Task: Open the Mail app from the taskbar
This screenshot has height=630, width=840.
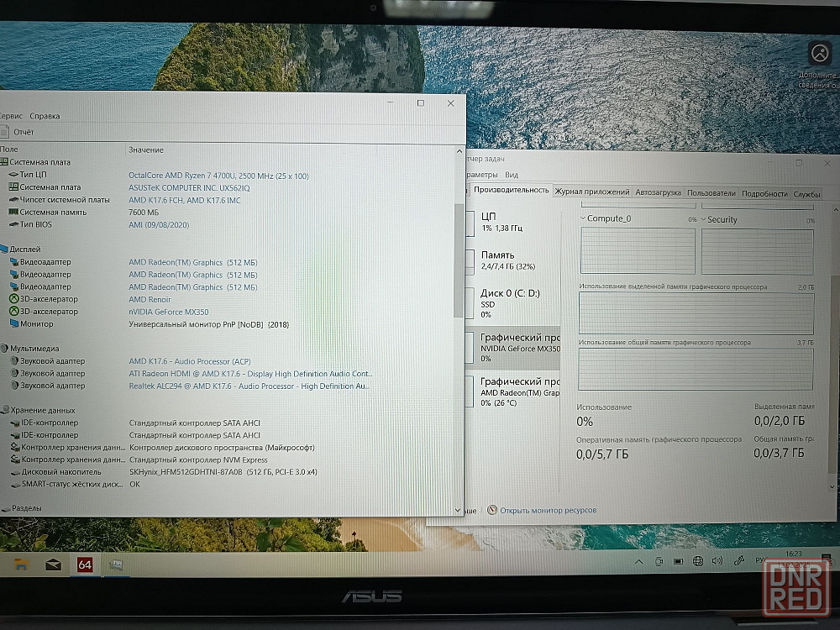Action: [53, 564]
